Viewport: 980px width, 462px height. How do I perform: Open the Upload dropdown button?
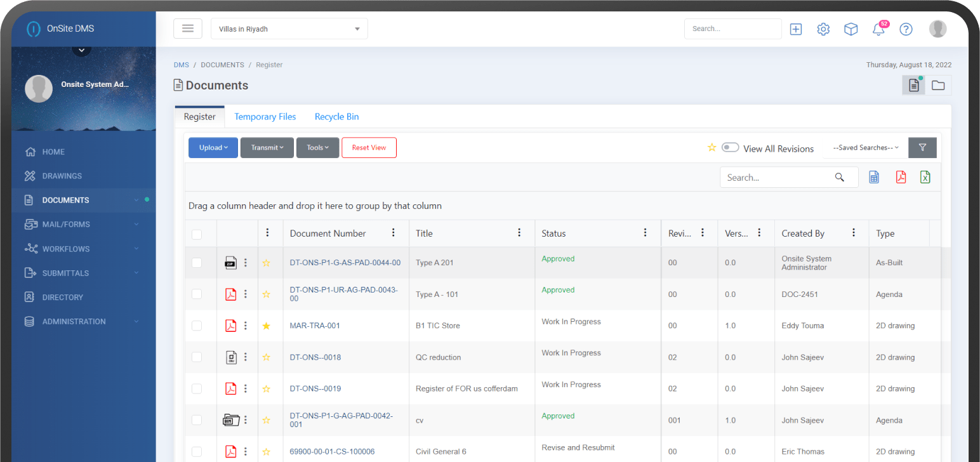[213, 148]
